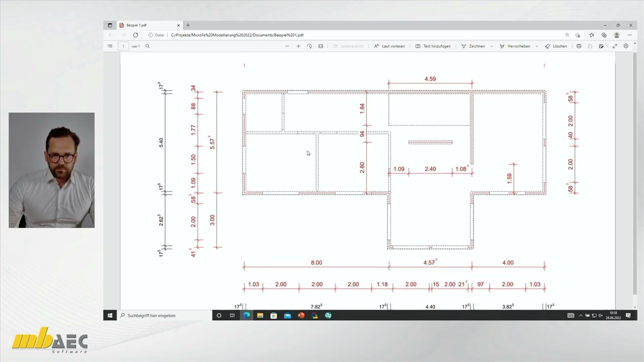Click the Suchbegriff hier eingeben search box
The height and width of the screenshot is (362, 644).
[x=164, y=315]
